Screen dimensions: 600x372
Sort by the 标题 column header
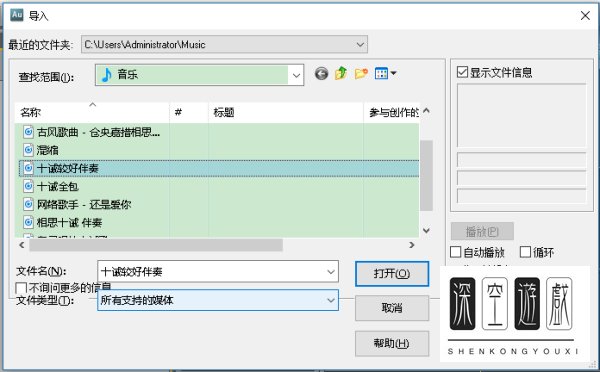(286, 112)
